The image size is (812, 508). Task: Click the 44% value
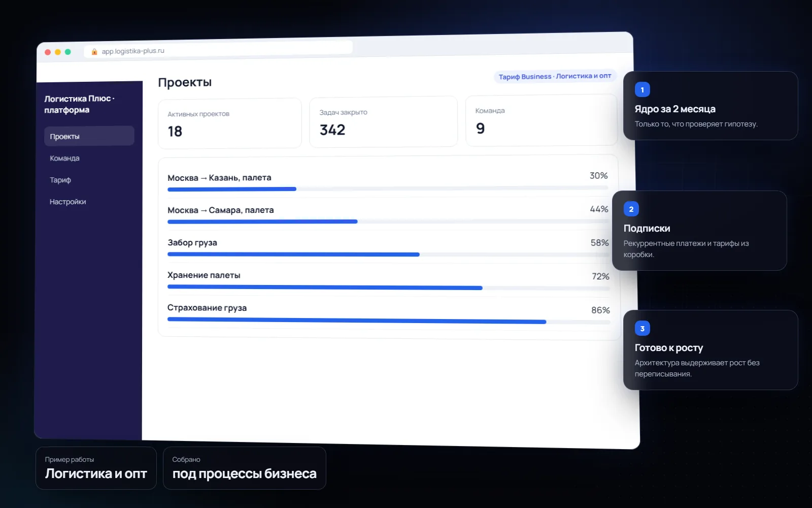599,209
